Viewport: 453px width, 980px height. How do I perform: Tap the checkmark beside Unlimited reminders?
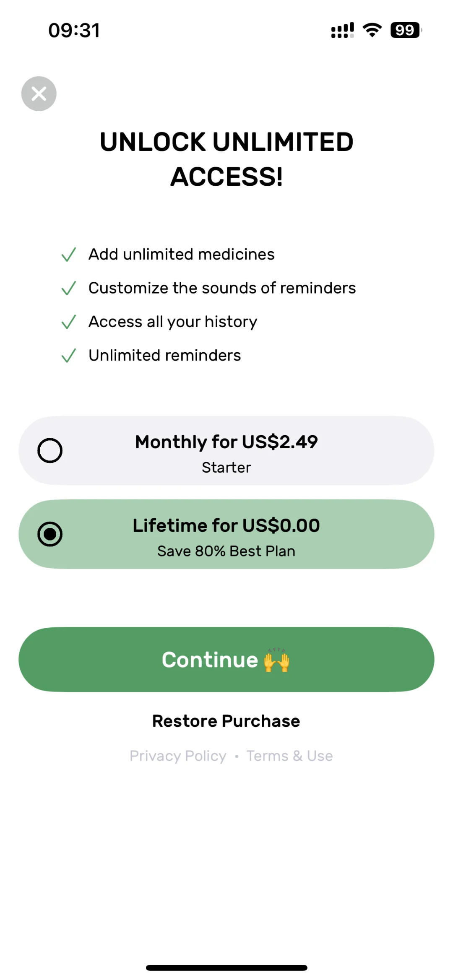click(68, 356)
